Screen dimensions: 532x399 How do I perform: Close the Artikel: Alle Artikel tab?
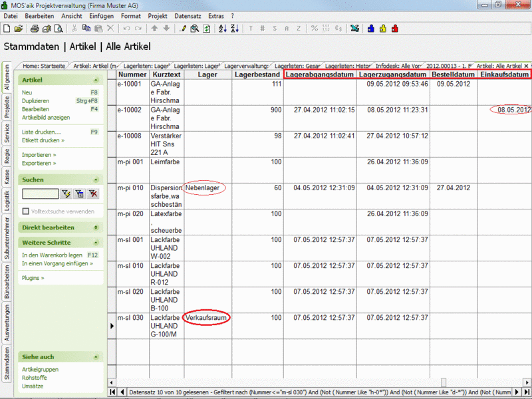526,66
